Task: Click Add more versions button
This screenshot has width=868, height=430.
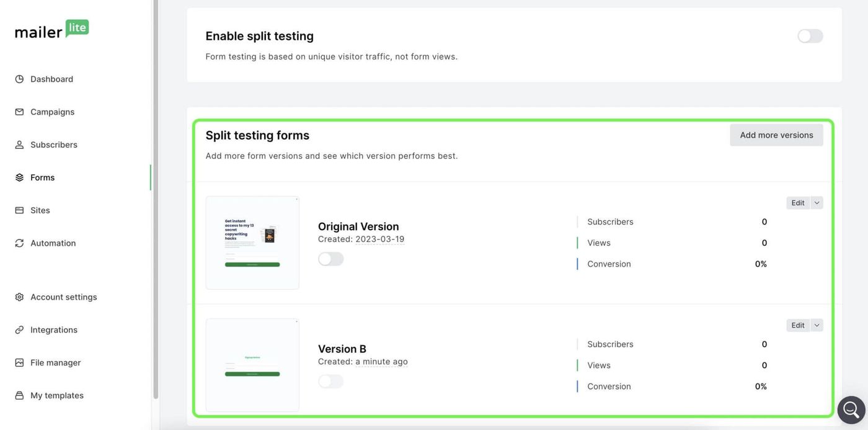Action: click(776, 135)
